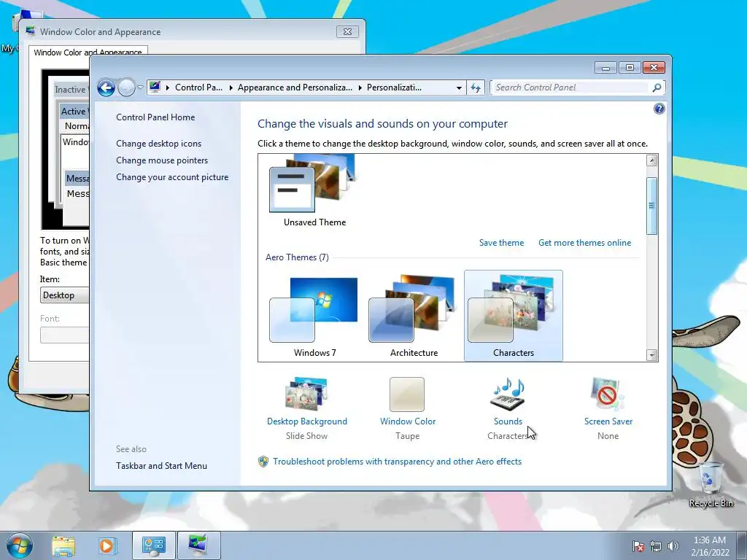The width and height of the screenshot is (747, 560).
Task: Select the Unsaved Theme thumbnail
Action: coord(314,190)
